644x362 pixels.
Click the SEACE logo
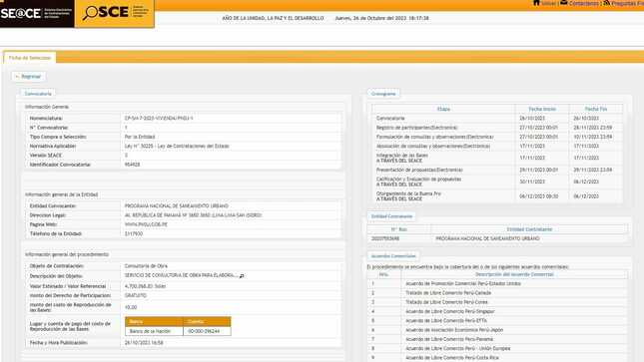pos(36,14)
